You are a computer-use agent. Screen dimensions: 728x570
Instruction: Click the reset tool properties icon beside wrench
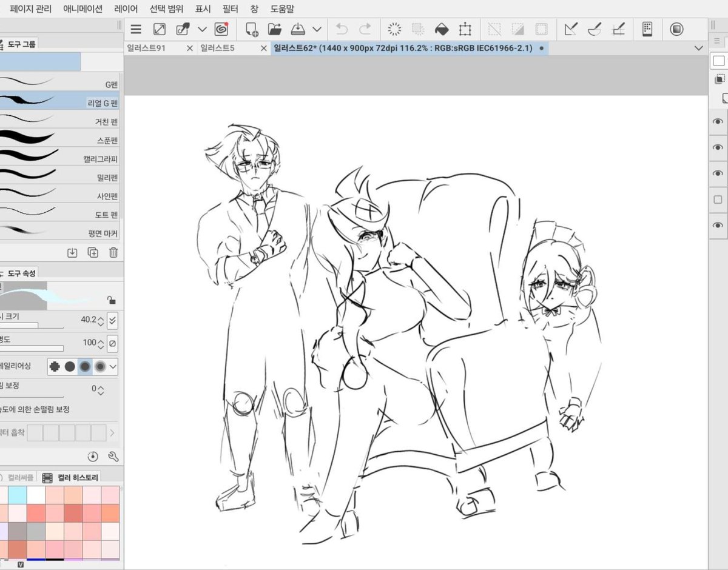click(x=93, y=456)
